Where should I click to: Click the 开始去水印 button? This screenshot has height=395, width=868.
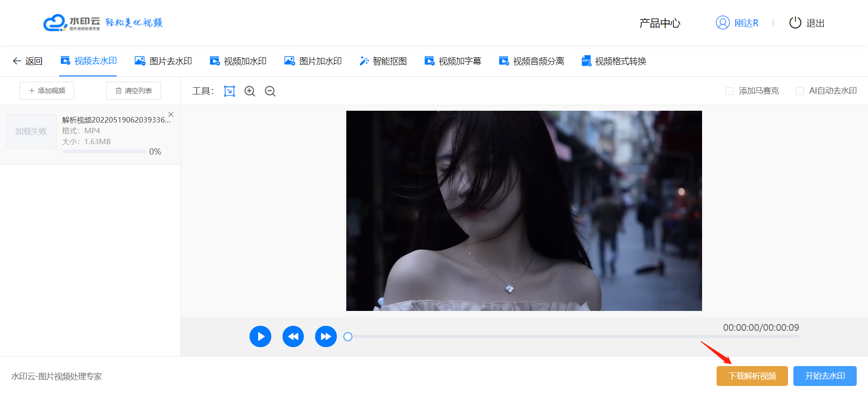click(825, 376)
